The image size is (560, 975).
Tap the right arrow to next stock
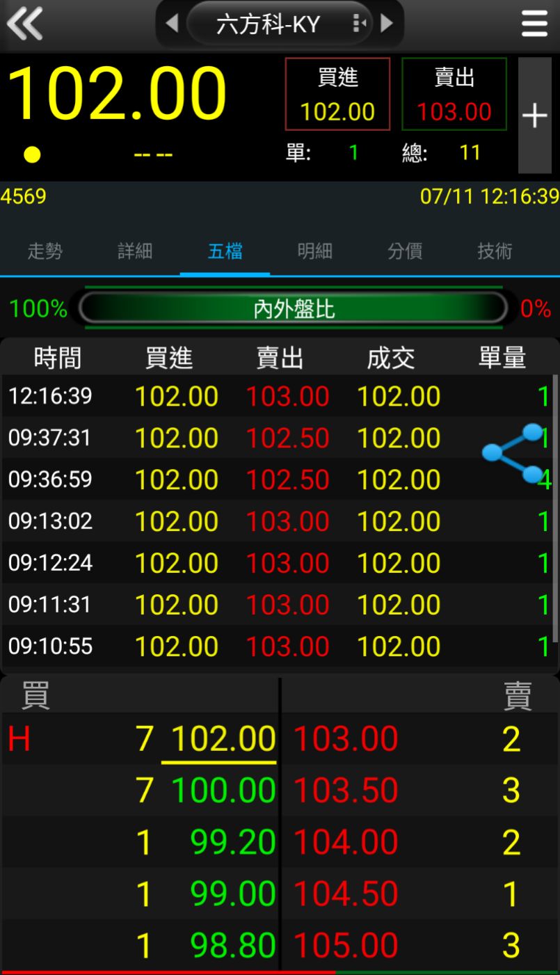click(x=387, y=23)
